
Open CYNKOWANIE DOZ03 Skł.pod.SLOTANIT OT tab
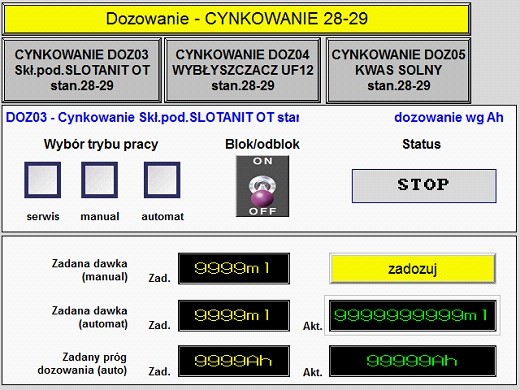(82, 70)
